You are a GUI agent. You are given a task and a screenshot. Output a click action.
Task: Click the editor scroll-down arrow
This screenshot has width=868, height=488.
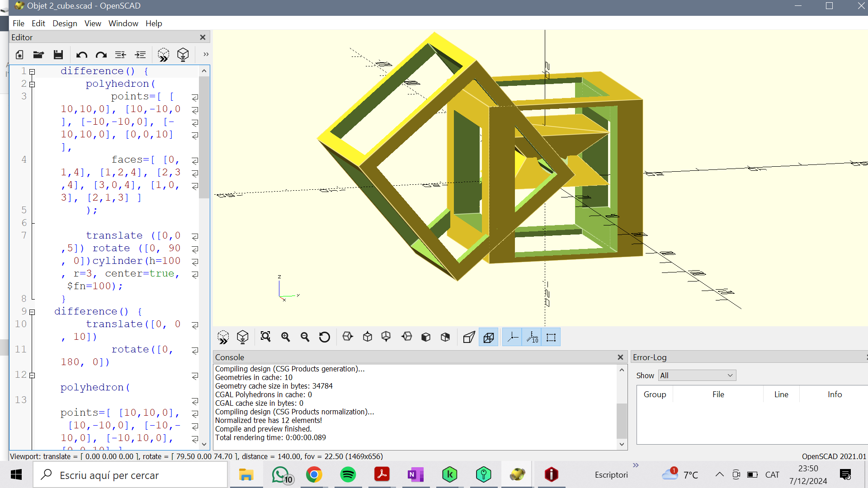point(204,444)
